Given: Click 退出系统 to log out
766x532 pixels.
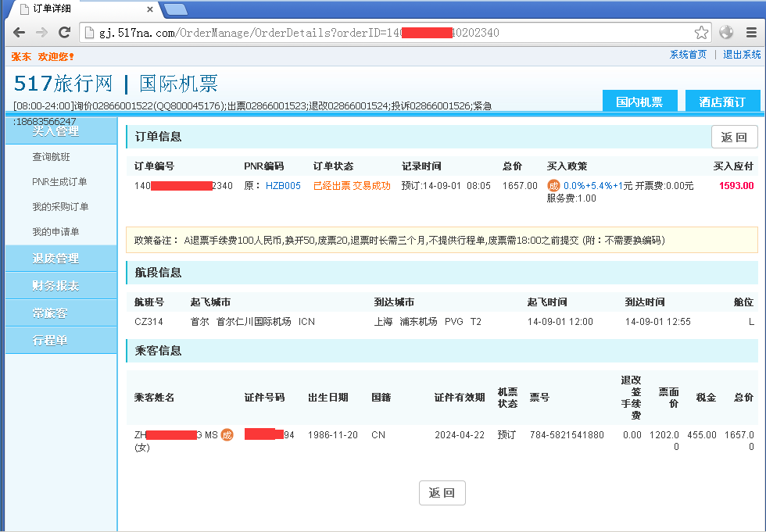Looking at the screenshot, I should (742, 55).
